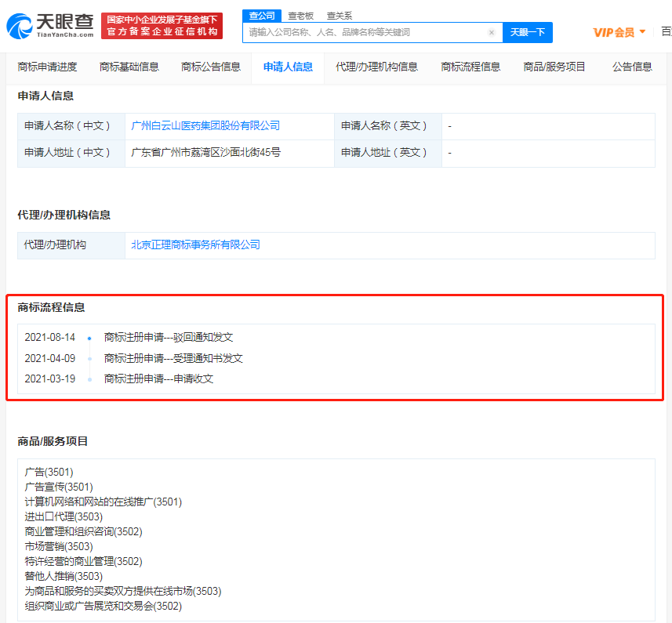This screenshot has height=623, width=672.
Task: Click the 广告(3501) service item
Action: [x=49, y=473]
